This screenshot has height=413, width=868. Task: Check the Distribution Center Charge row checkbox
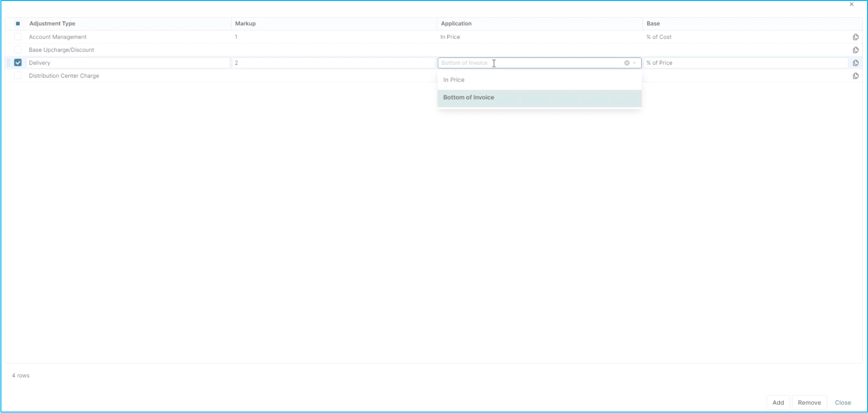tap(18, 76)
